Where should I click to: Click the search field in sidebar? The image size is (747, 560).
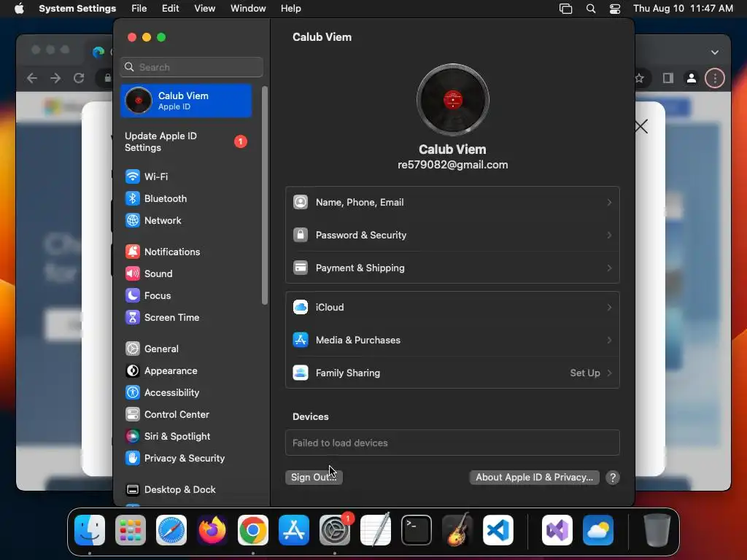coord(192,67)
